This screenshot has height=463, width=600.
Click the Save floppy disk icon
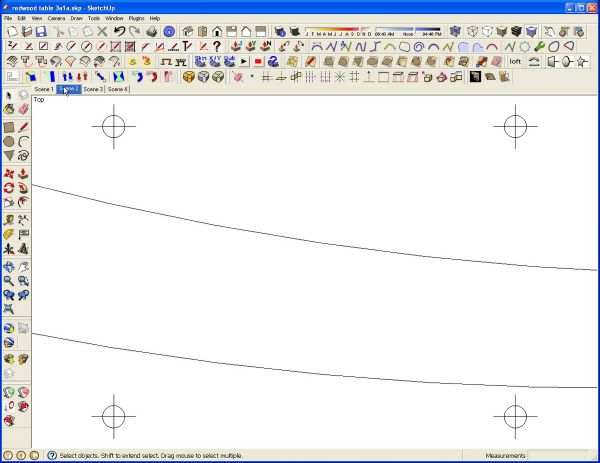(x=41, y=31)
